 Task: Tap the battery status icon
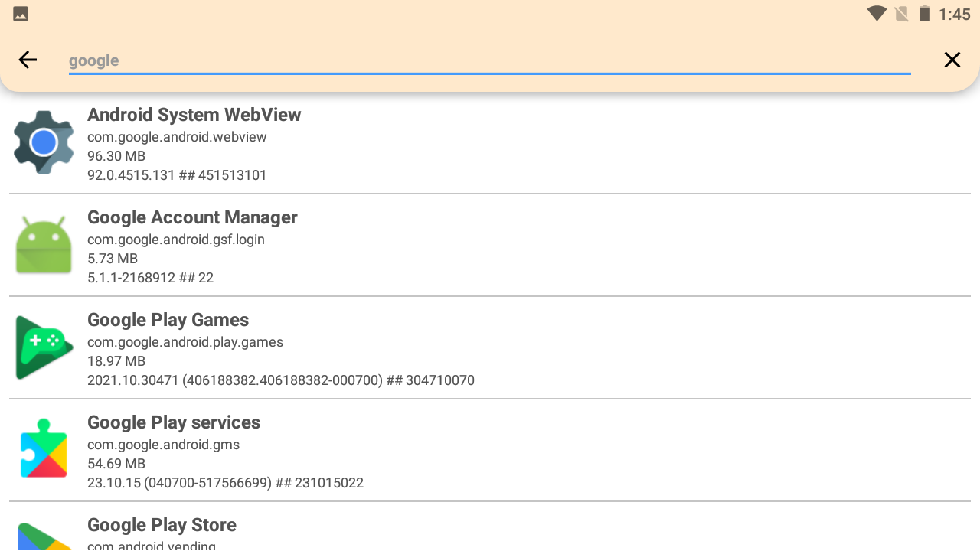tap(925, 14)
